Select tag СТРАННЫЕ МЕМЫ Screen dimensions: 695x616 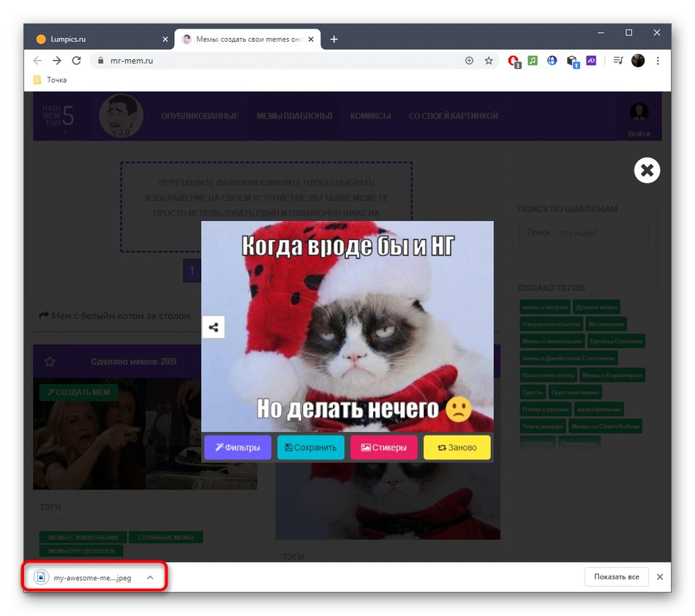pos(166,538)
